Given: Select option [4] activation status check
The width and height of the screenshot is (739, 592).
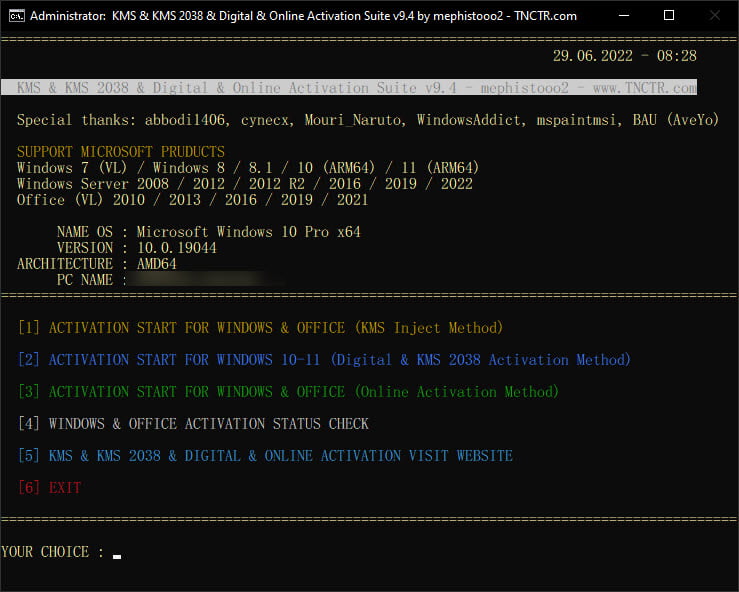Looking at the screenshot, I should pos(193,424).
